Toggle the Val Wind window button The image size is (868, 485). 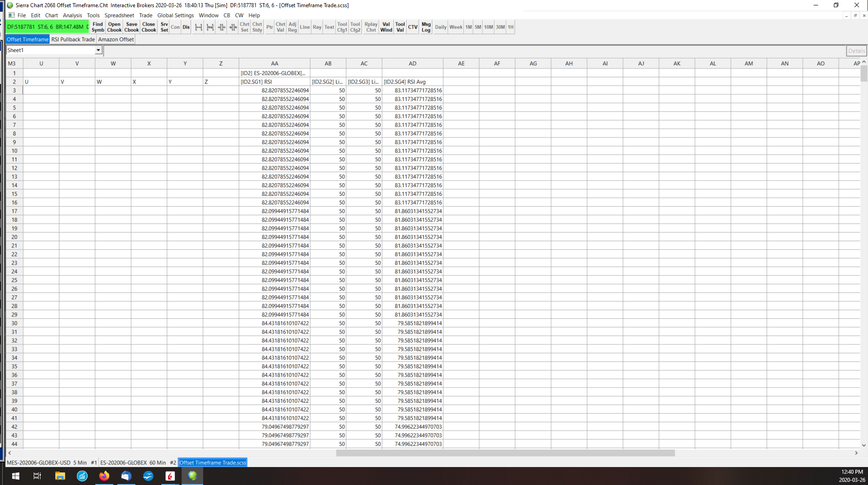coord(386,27)
